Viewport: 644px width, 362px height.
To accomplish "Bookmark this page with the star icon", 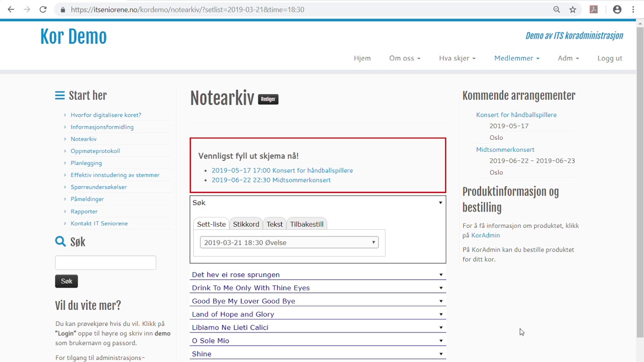I will click(x=573, y=10).
